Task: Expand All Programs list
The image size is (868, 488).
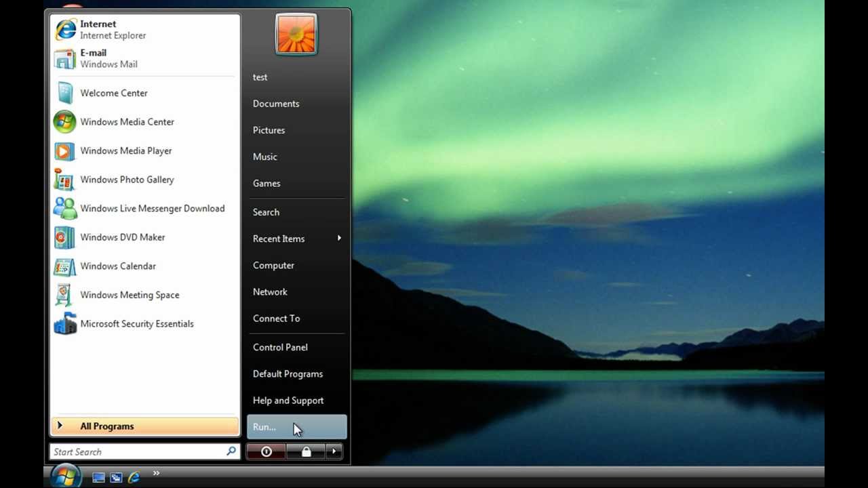Action: [144, 426]
